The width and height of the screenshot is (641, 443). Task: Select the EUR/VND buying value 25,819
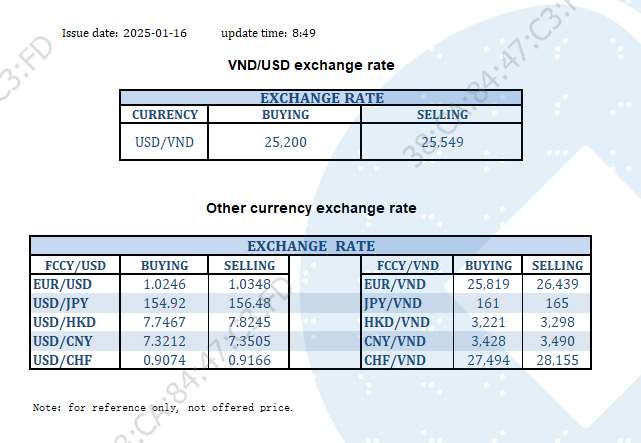490,285
